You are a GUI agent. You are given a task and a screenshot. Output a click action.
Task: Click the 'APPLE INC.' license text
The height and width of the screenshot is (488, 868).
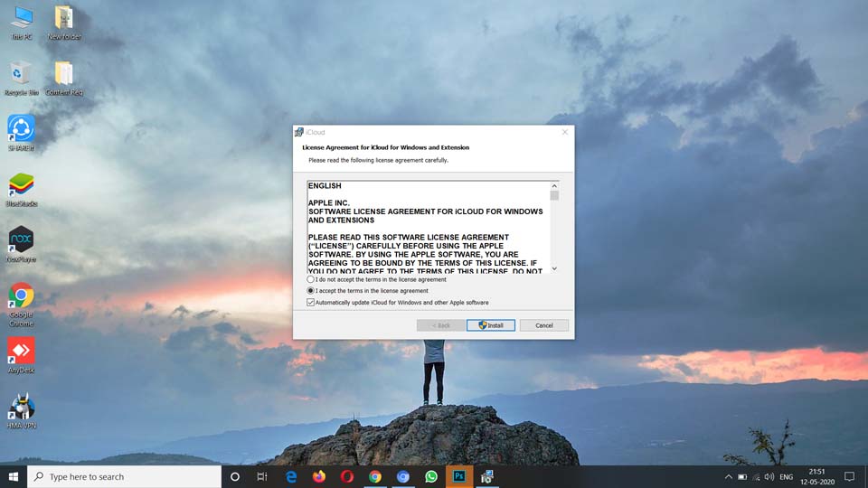tap(329, 203)
